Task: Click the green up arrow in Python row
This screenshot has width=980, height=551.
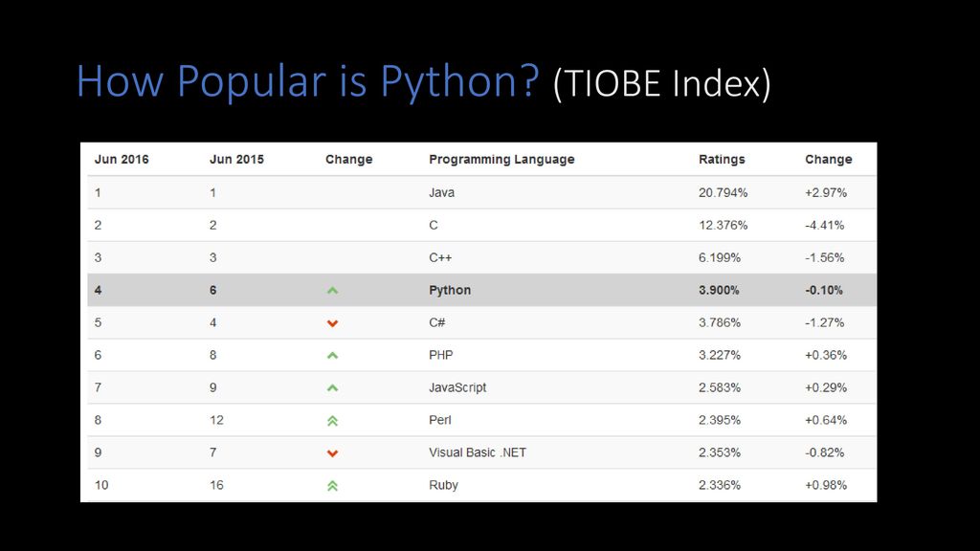Action: [x=332, y=291]
